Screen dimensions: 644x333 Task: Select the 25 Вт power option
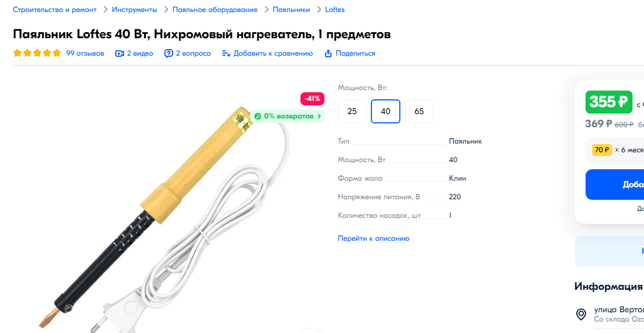coord(352,111)
